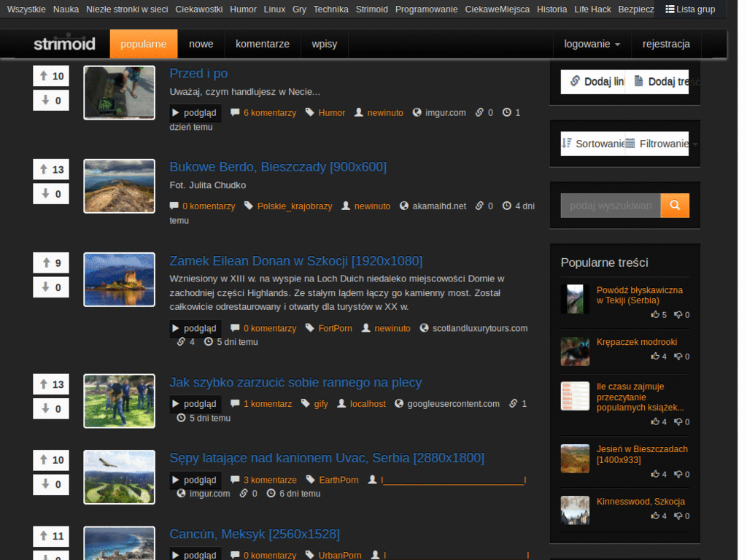Upvote the 'Sępy latające nad kanionem Uvac' post

[x=51, y=460]
